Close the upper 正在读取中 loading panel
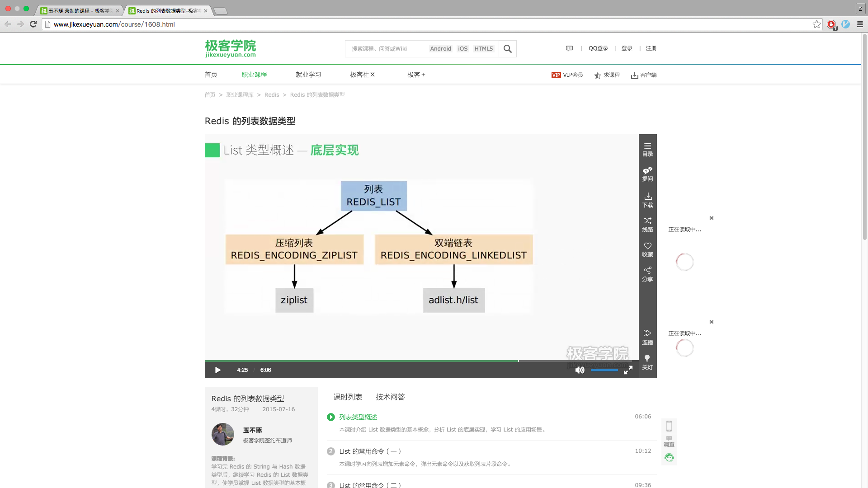This screenshot has height=488, width=868. point(711,218)
